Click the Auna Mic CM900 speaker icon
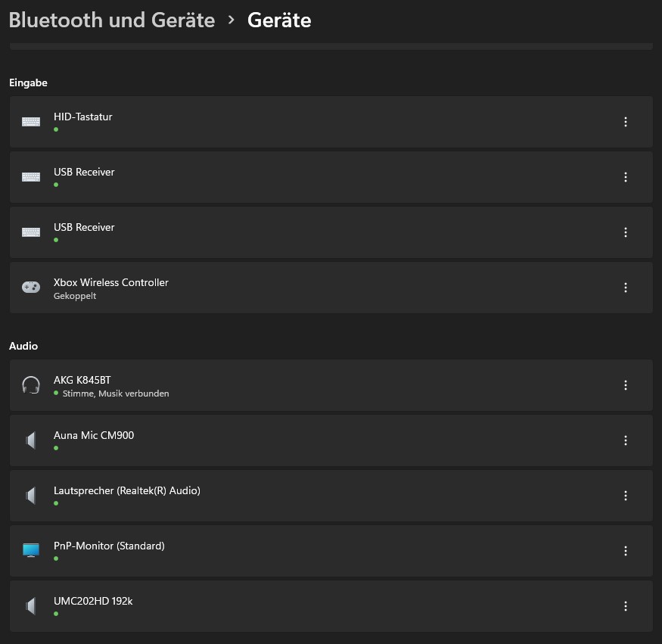This screenshot has height=644, width=662. tap(31, 440)
